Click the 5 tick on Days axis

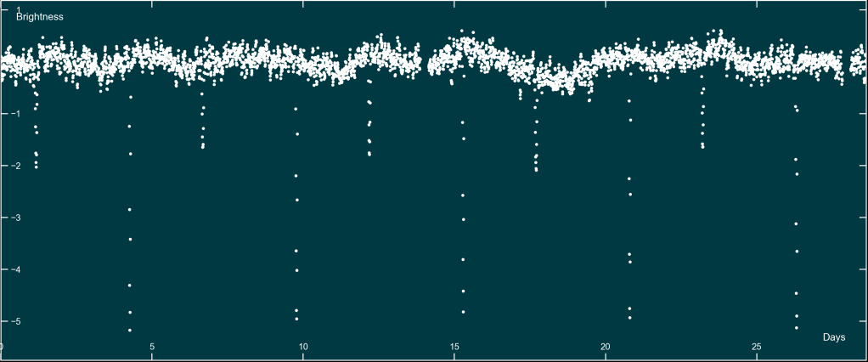point(152,347)
